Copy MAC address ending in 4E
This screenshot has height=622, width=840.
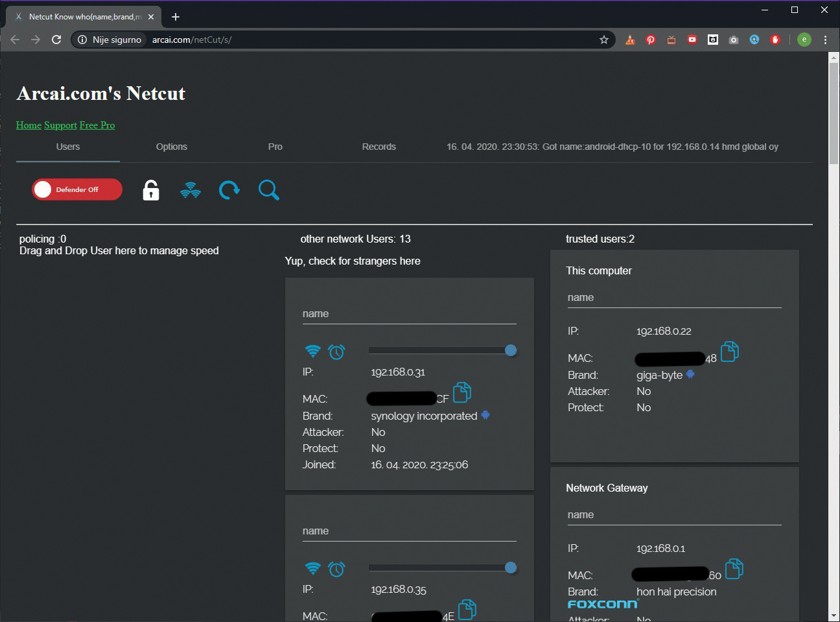467,609
